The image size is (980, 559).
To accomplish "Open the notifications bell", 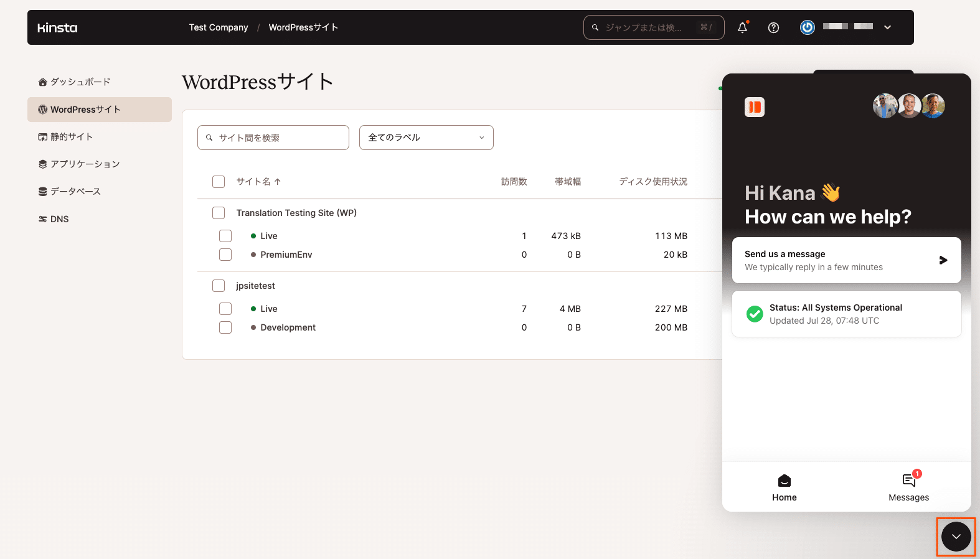I will [742, 27].
